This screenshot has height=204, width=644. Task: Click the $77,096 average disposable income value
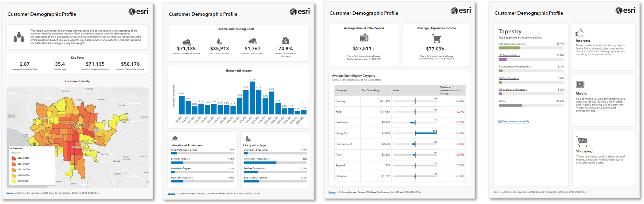[x=435, y=49]
